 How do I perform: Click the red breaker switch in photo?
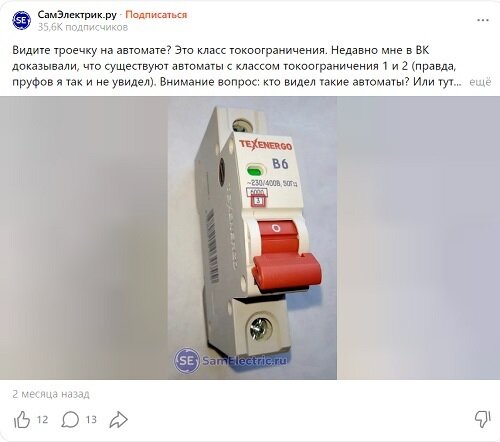285,257
